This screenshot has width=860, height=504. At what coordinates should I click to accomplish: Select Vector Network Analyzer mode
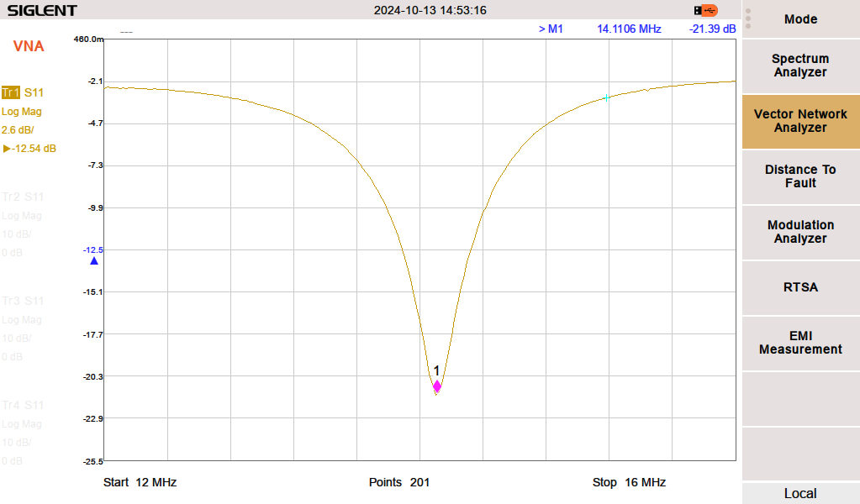pyautogui.click(x=800, y=121)
